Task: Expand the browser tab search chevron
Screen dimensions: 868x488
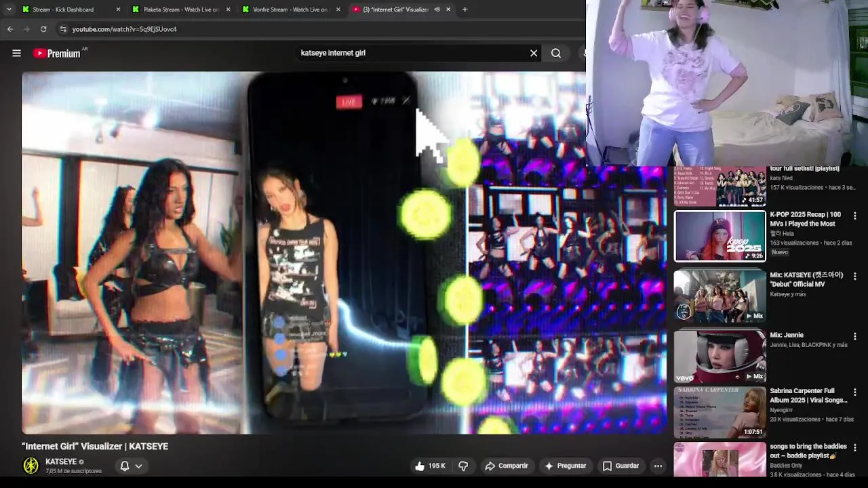Action: click(9, 9)
